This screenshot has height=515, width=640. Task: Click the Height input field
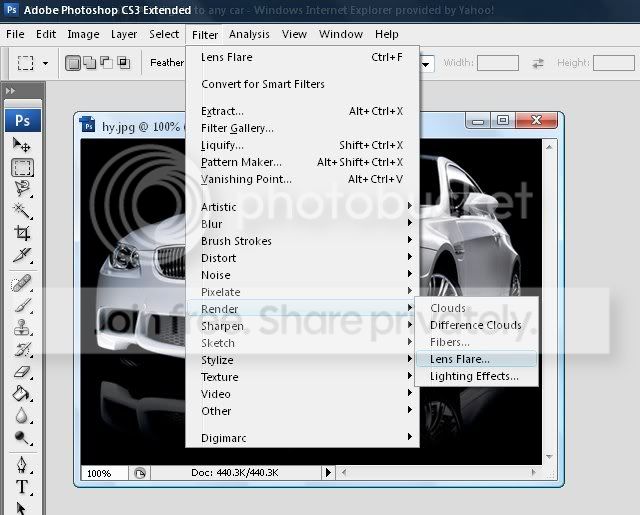614,63
